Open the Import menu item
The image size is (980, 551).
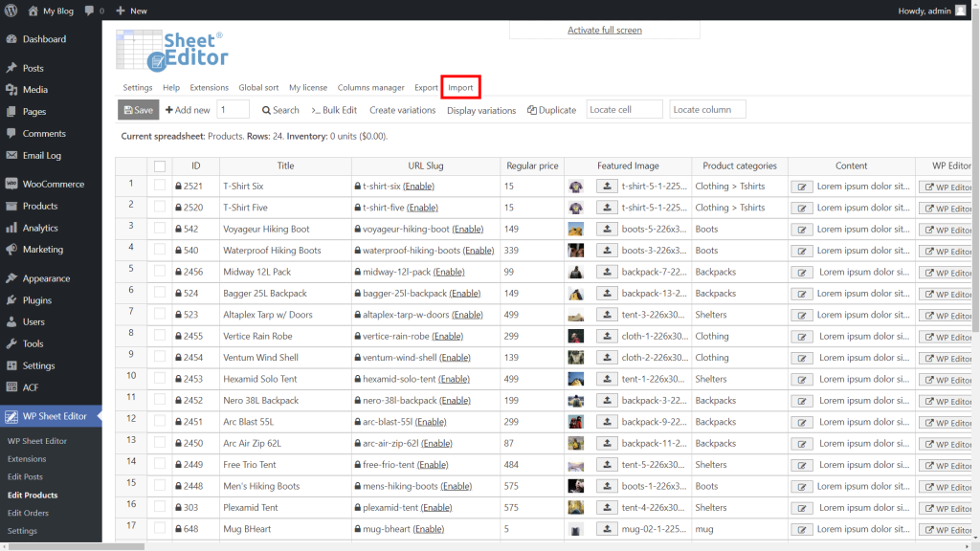(460, 86)
